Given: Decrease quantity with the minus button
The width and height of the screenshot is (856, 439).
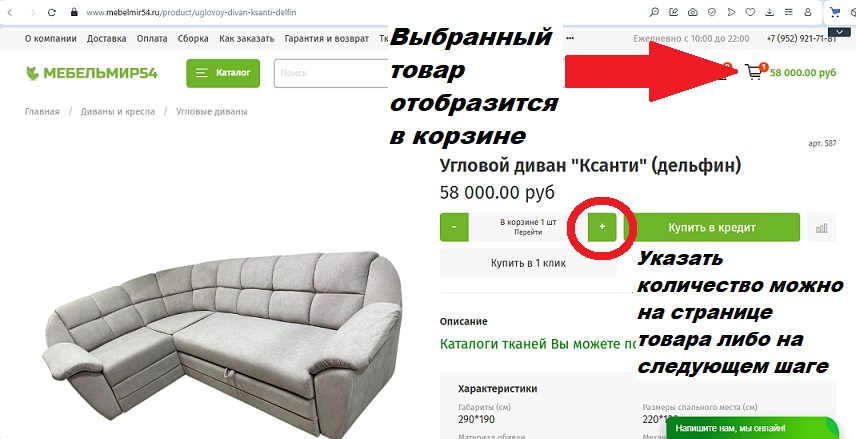Looking at the screenshot, I should coord(454,227).
